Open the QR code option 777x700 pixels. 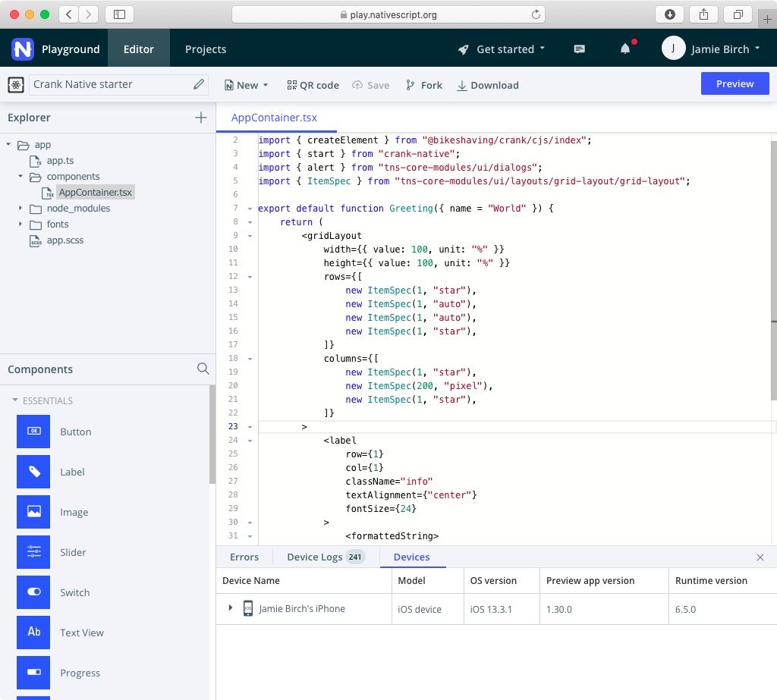pos(313,85)
